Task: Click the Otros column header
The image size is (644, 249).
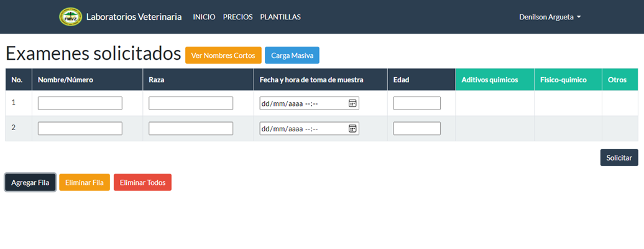Action: [x=620, y=80]
